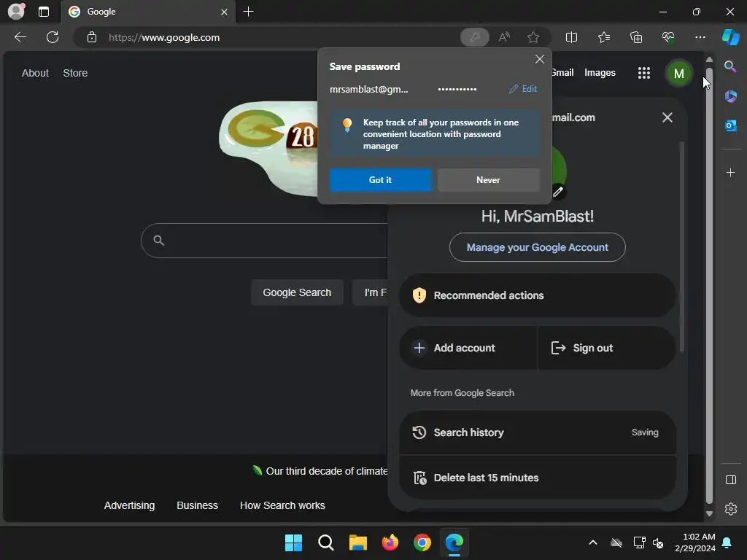Open Windows Start menu

point(293,542)
